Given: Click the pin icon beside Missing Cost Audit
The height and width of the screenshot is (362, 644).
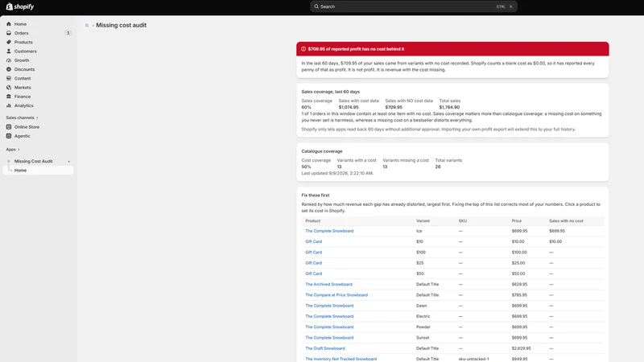Looking at the screenshot, I should click(69, 162).
